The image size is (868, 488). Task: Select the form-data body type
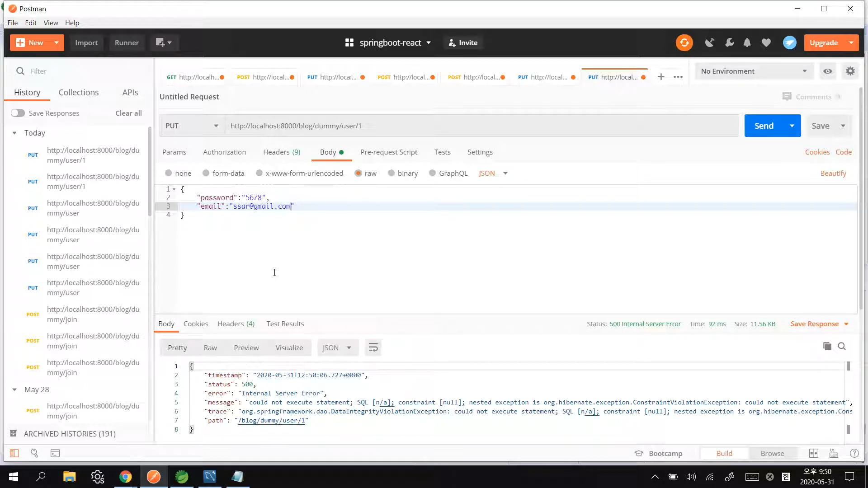click(x=206, y=173)
